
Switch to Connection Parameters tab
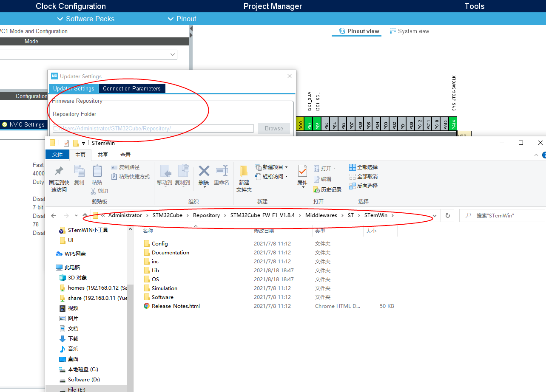pos(132,89)
